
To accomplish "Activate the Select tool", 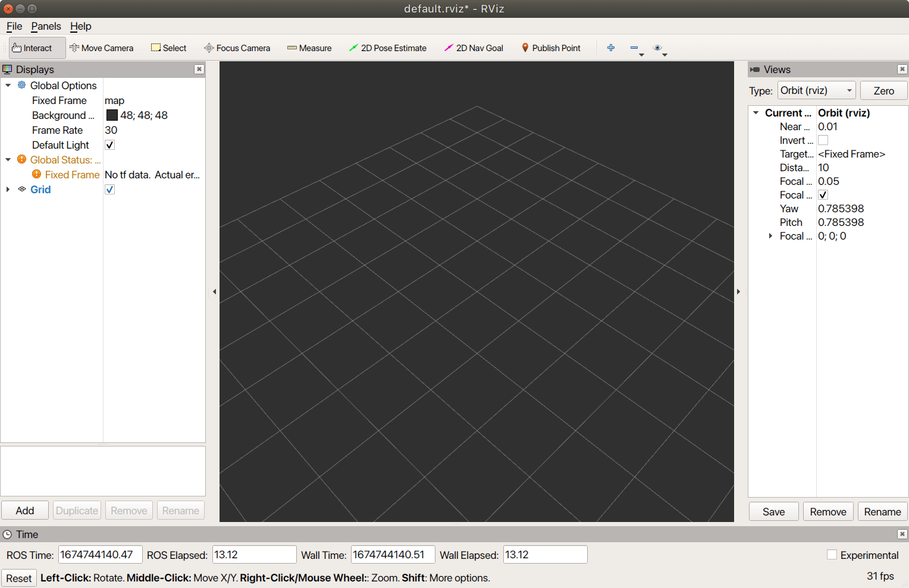I will coord(168,48).
